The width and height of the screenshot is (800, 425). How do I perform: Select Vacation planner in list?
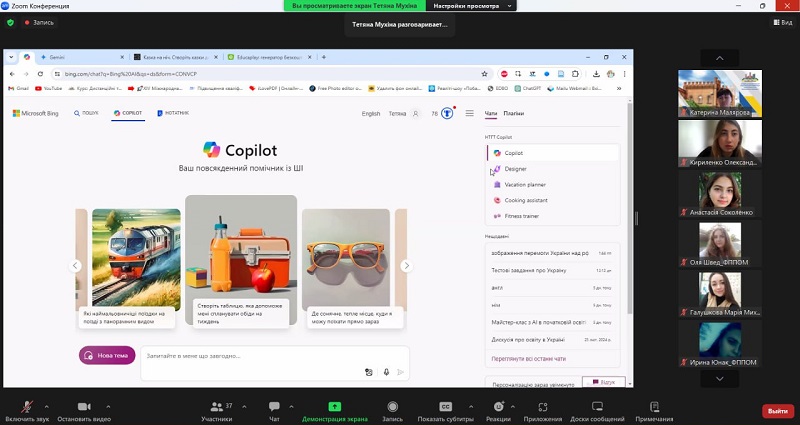click(x=553, y=185)
